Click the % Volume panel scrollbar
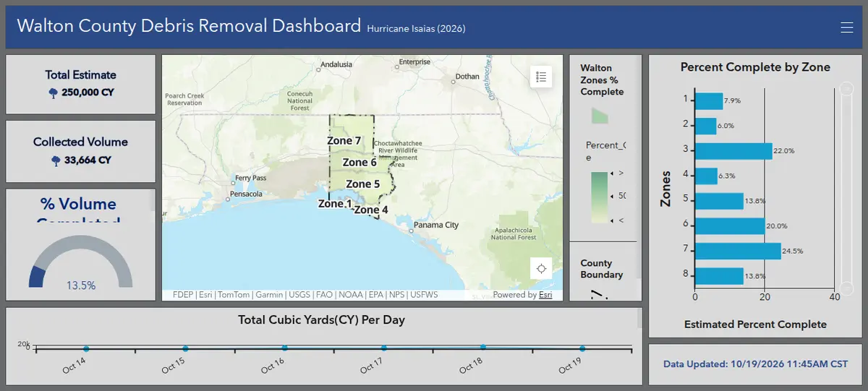 [x=153, y=200]
